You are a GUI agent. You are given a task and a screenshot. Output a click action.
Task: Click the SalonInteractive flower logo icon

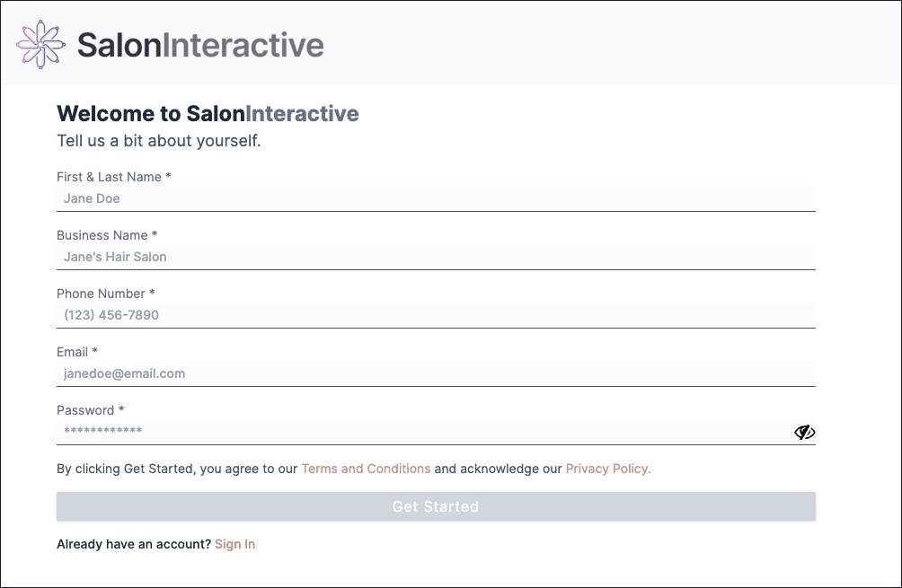pyautogui.click(x=42, y=43)
